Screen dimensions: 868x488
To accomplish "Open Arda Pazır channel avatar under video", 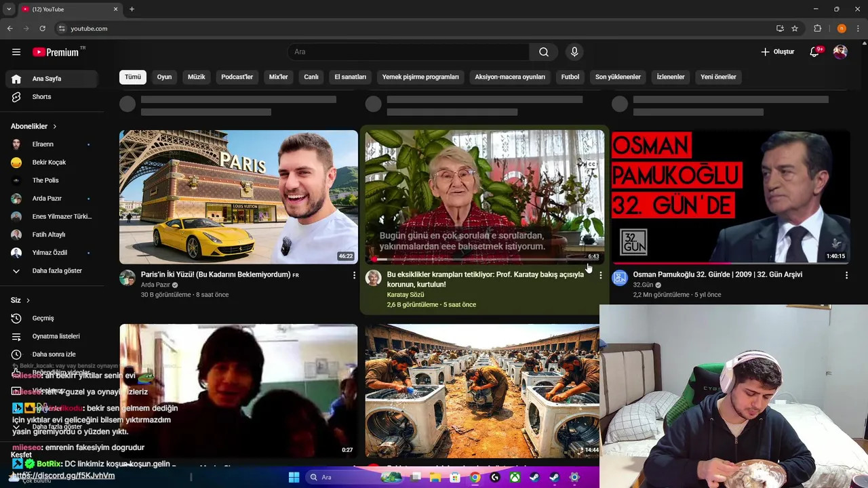I will pyautogui.click(x=127, y=278).
